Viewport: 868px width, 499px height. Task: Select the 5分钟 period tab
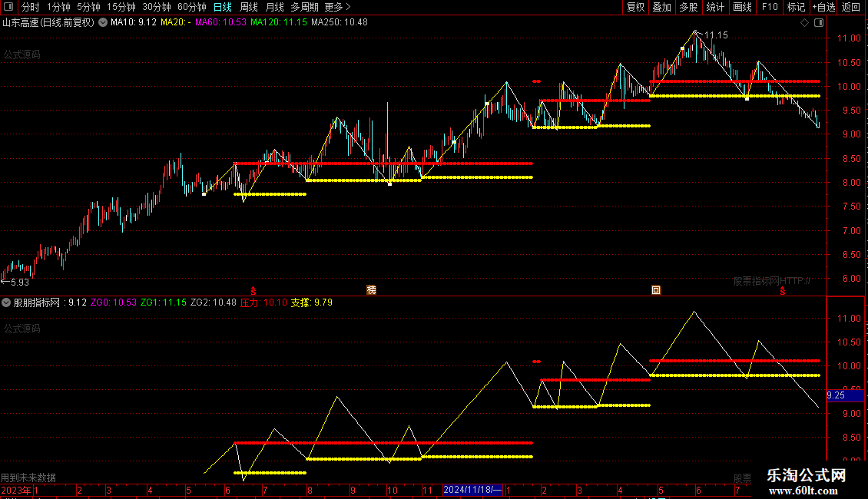(x=88, y=7)
